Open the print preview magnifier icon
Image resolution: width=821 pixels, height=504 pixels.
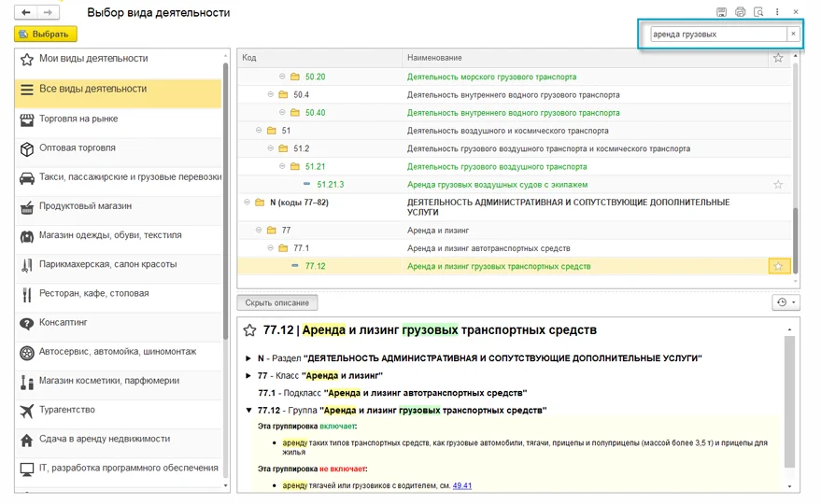(757, 12)
